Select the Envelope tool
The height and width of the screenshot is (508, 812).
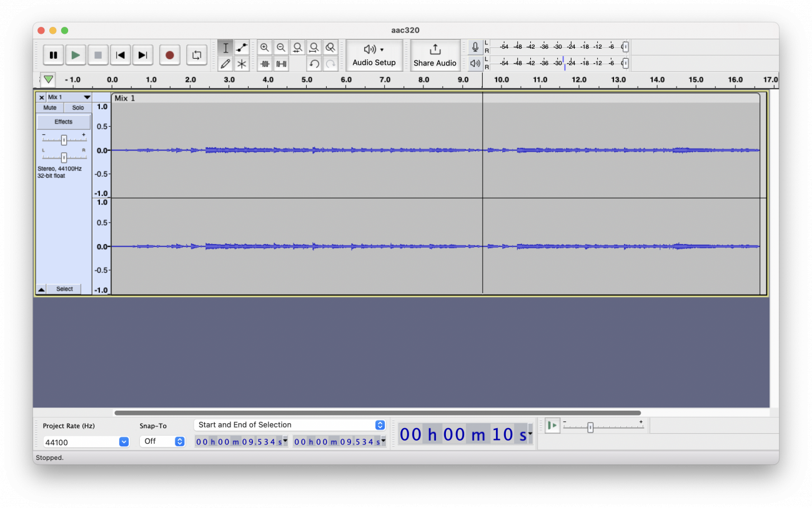(x=242, y=47)
